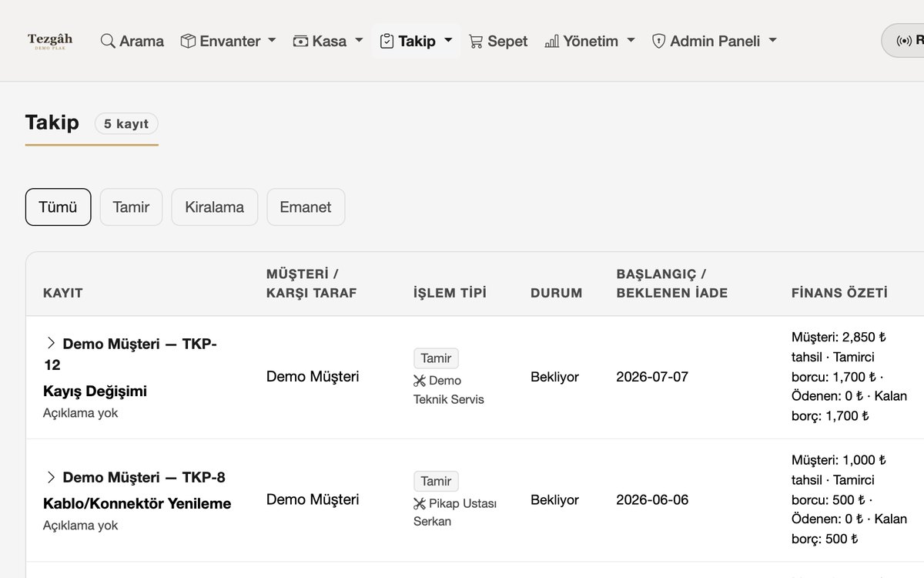The image size is (924, 578).
Task: Click the Admin Paneli shield icon
Action: coord(658,41)
